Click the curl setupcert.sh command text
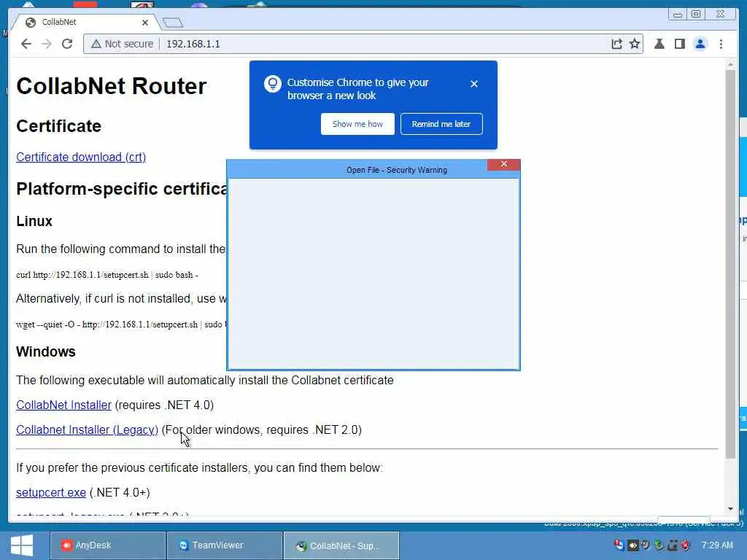This screenshot has width=747, height=560. coord(107,275)
